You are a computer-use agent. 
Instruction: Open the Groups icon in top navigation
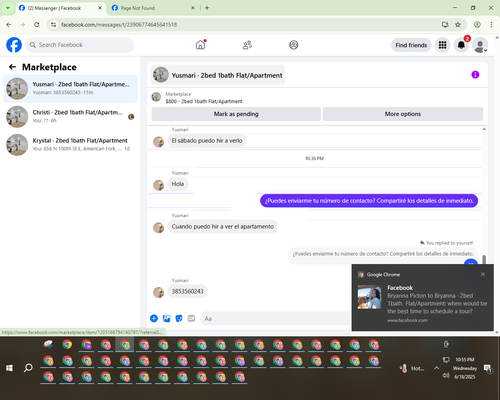coord(294,45)
